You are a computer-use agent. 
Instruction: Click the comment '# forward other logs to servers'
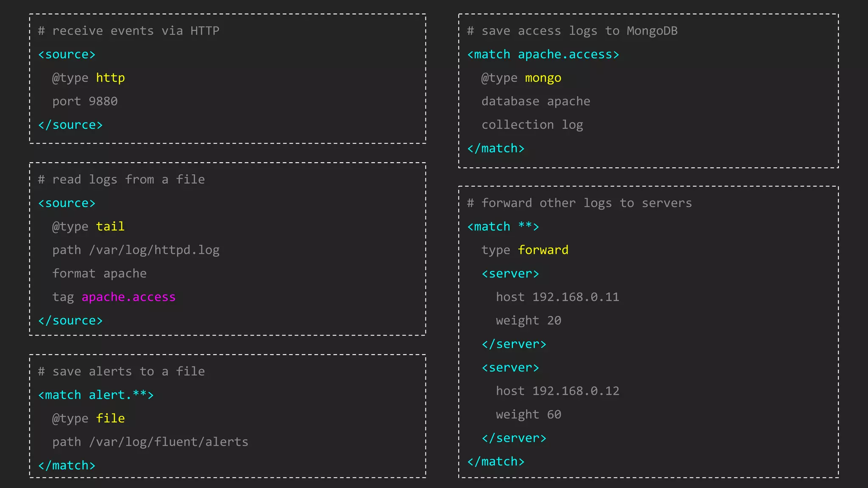pos(579,203)
